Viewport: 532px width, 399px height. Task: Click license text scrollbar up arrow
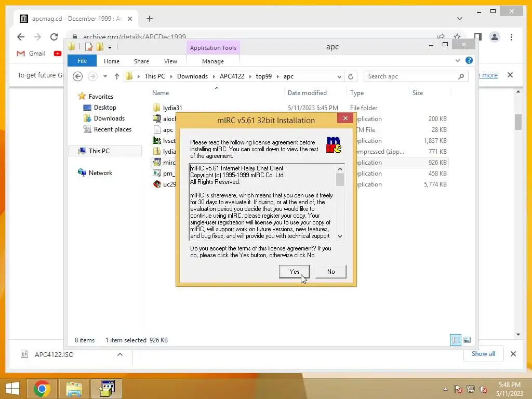[340, 169]
